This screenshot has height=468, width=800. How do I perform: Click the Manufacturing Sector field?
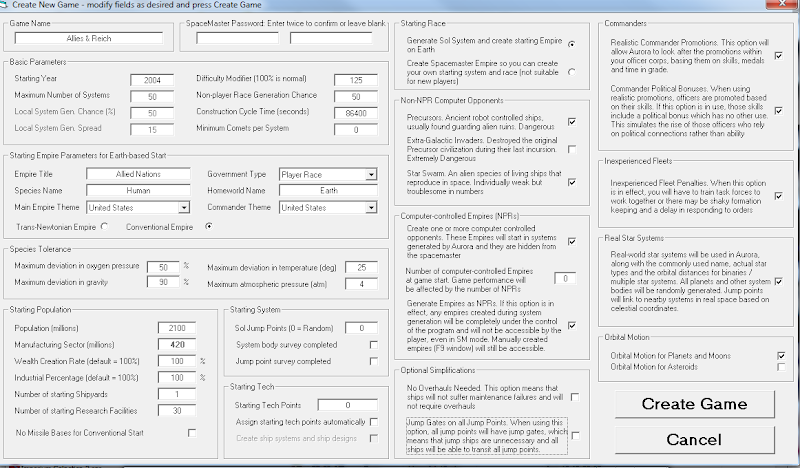177,344
